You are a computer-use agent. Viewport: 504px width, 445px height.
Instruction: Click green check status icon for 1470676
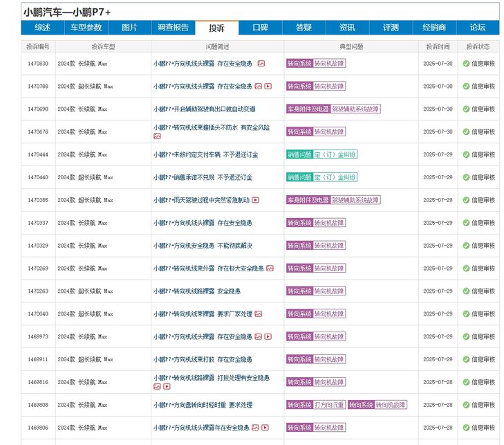coord(466,132)
